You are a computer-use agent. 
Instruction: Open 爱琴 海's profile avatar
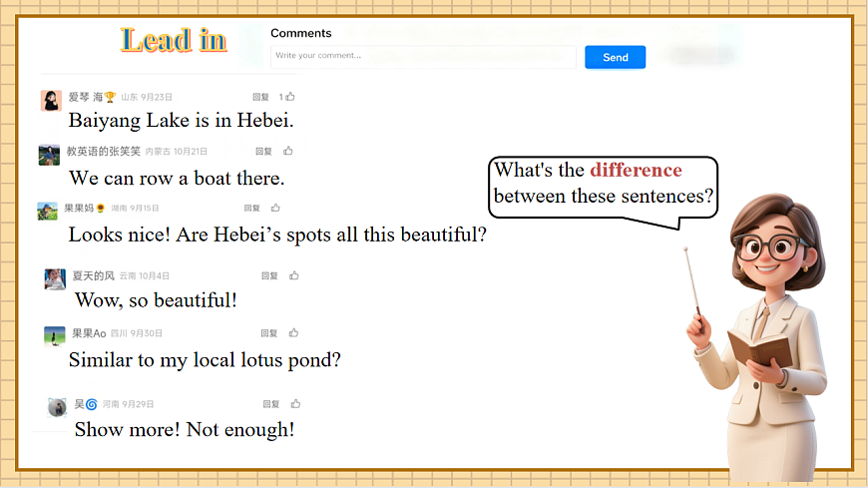[x=51, y=100]
